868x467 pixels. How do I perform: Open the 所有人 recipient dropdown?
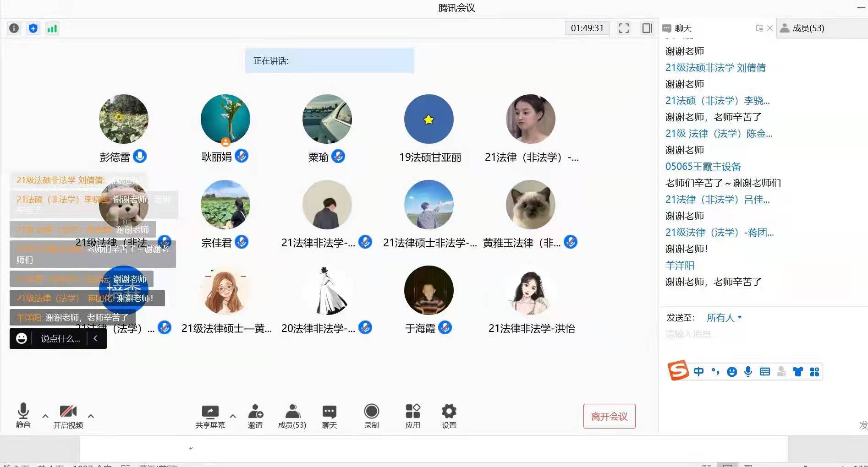coord(724,318)
